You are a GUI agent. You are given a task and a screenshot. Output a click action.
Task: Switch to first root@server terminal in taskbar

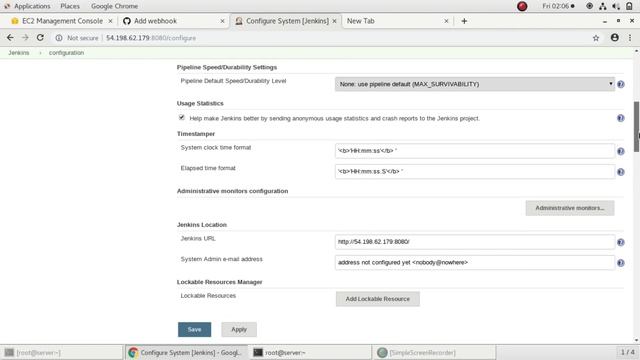tap(62, 353)
